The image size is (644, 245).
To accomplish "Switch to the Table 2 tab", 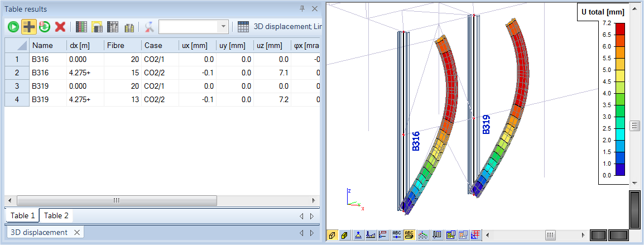I will pos(56,215).
